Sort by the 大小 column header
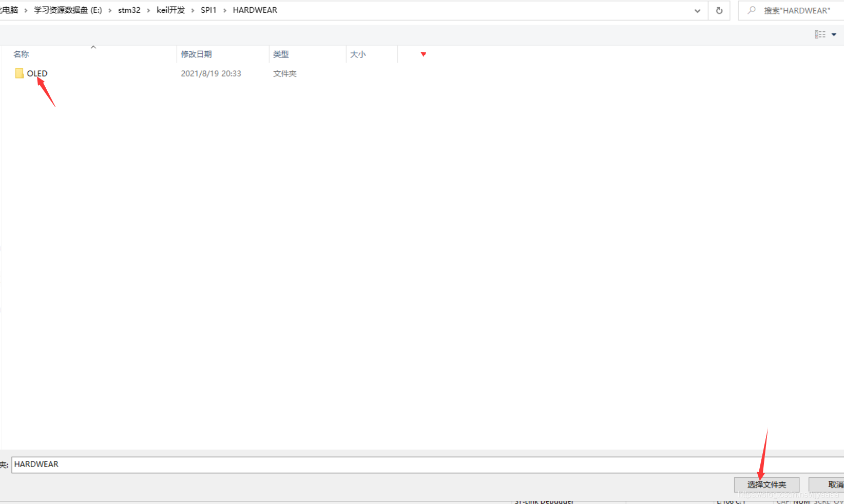This screenshot has width=844, height=504. click(358, 54)
